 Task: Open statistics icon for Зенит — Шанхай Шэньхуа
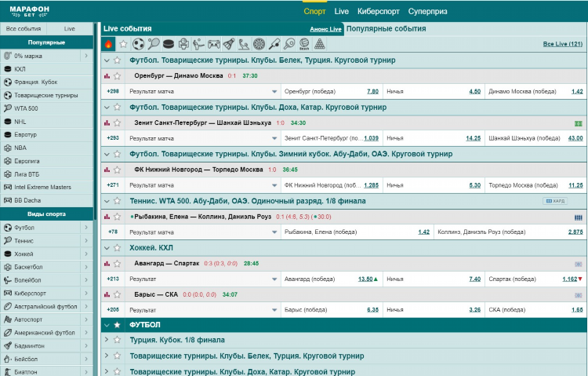point(107,122)
